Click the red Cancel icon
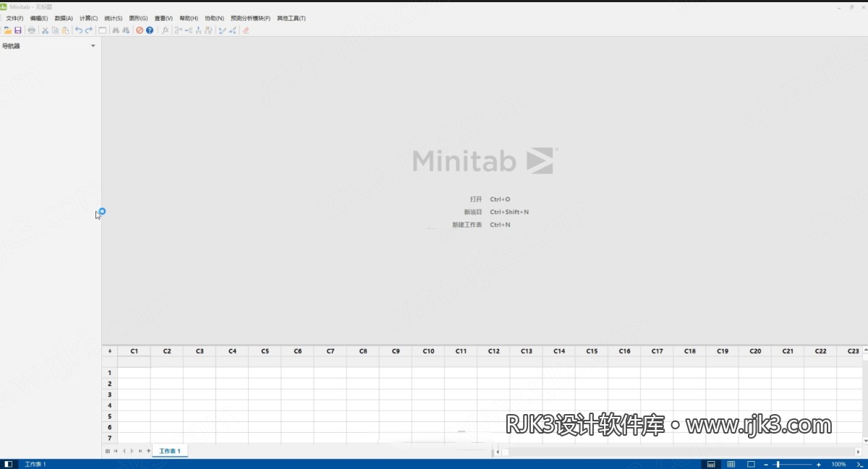 pyautogui.click(x=140, y=30)
